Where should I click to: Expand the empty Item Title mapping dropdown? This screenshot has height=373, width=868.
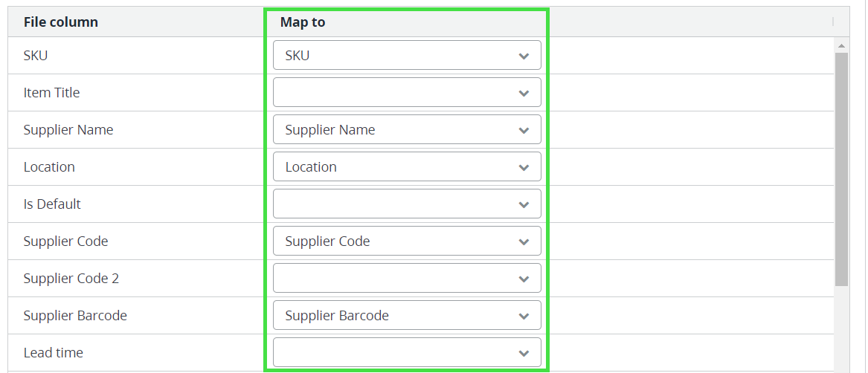pos(406,93)
